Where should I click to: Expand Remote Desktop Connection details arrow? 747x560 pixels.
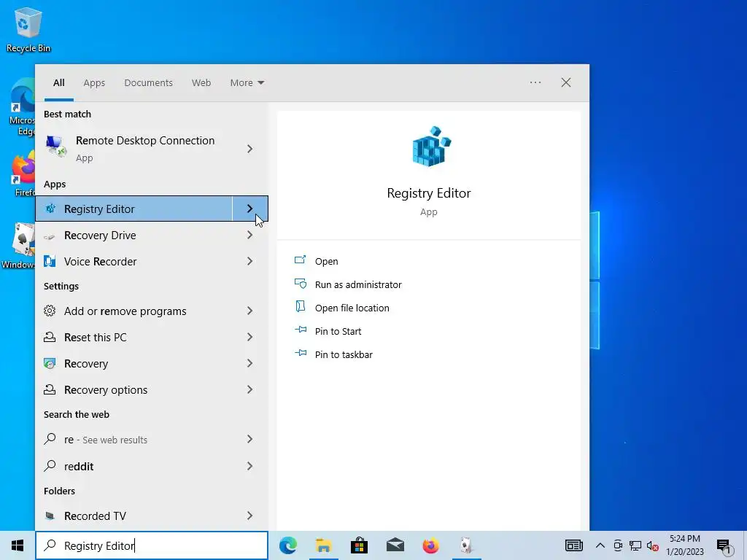point(249,149)
